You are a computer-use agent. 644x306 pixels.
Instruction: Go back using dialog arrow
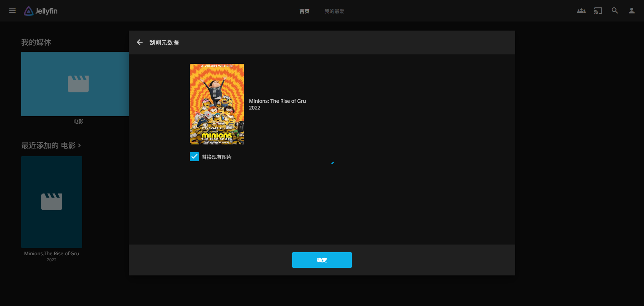pos(140,42)
